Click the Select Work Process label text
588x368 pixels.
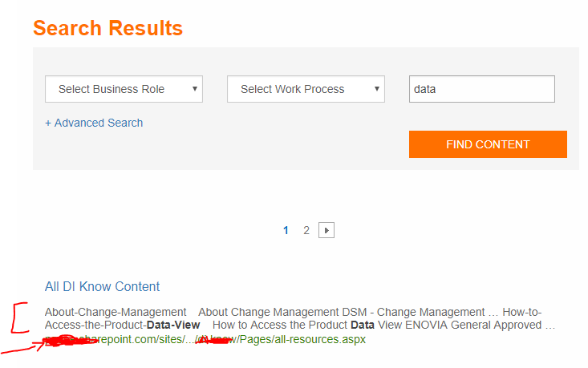[x=293, y=89]
